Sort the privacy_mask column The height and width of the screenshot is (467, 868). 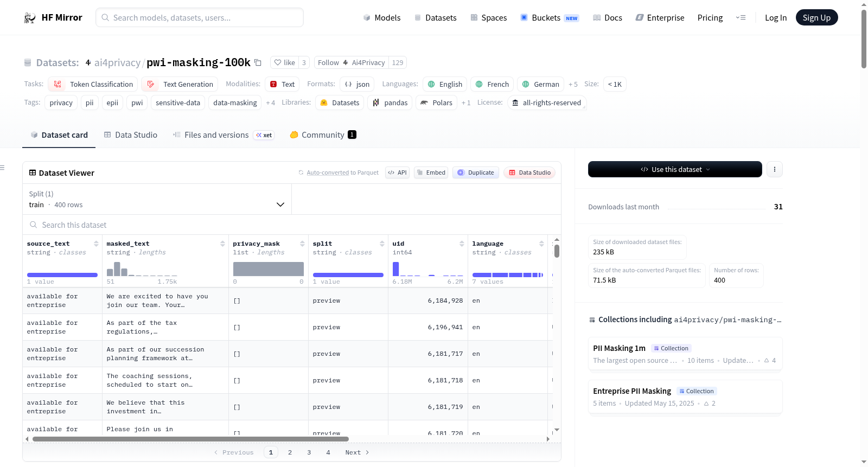(302, 244)
